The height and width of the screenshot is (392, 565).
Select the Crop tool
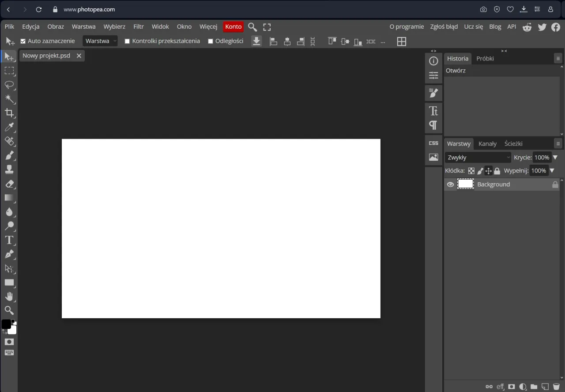click(10, 113)
